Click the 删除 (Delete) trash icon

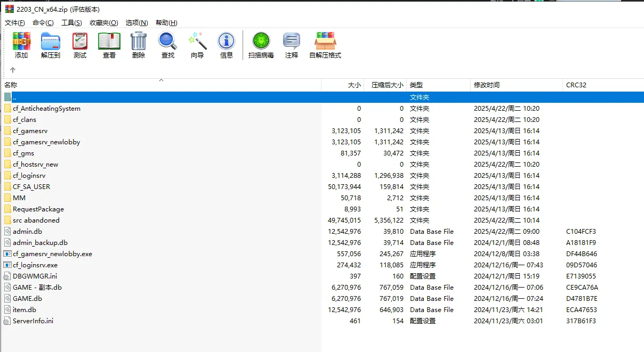point(139,41)
